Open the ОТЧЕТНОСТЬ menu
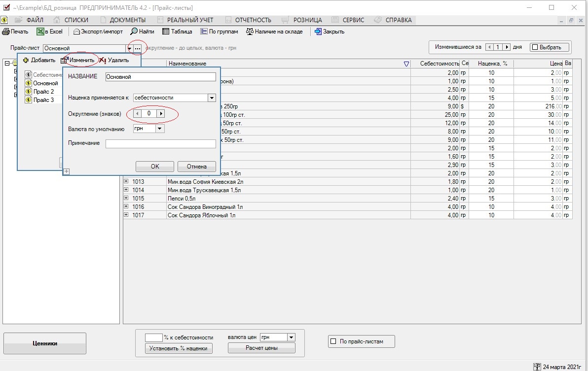 253,20
